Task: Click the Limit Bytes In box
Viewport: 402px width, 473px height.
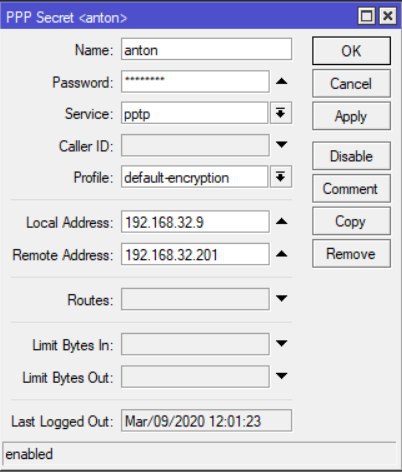Action: coord(195,344)
